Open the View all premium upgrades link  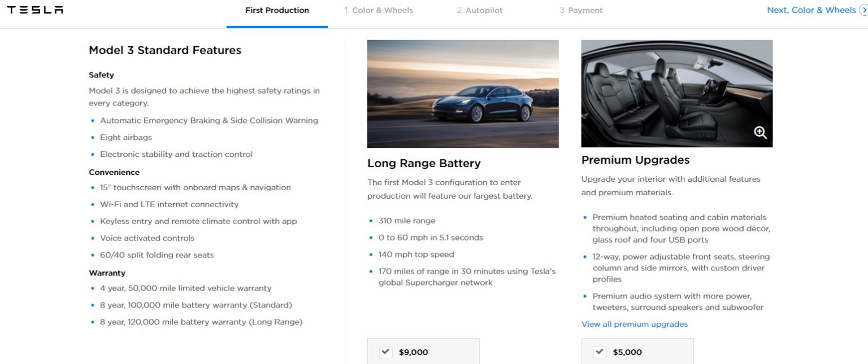pyautogui.click(x=635, y=324)
